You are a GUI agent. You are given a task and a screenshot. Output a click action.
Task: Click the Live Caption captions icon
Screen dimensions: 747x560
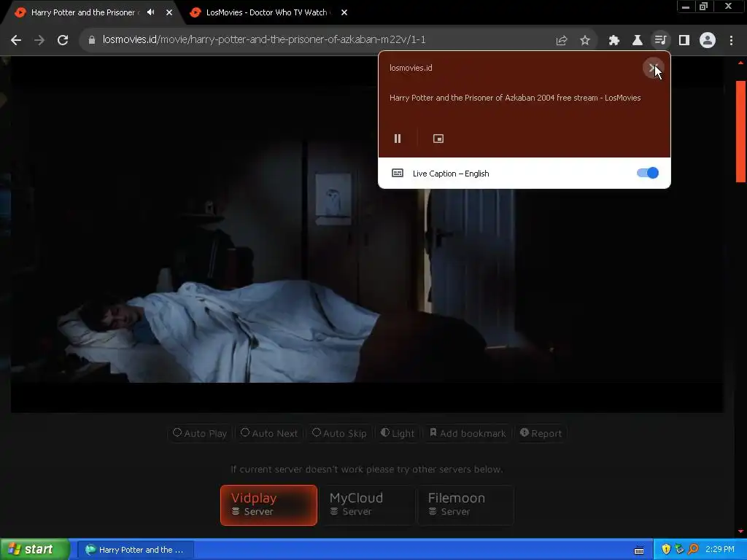398,173
